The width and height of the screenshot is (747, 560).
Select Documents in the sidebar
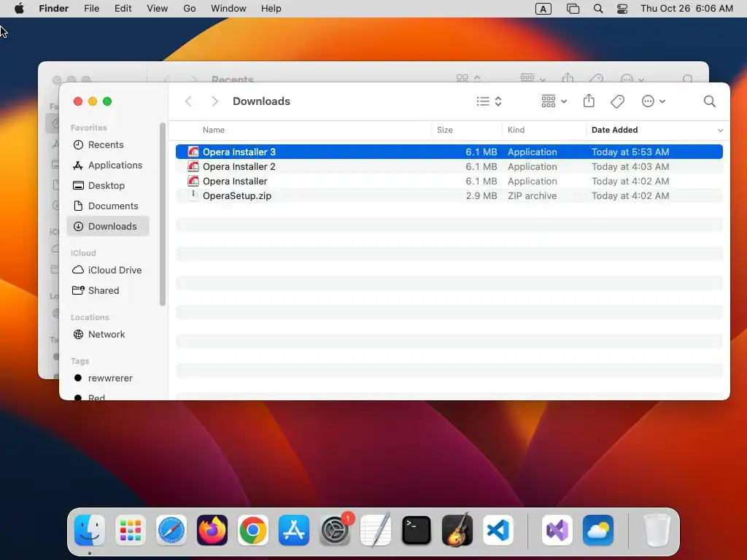click(x=108, y=206)
